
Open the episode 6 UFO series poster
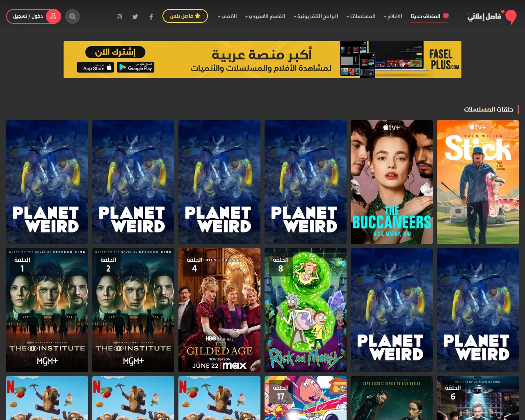coord(478,398)
